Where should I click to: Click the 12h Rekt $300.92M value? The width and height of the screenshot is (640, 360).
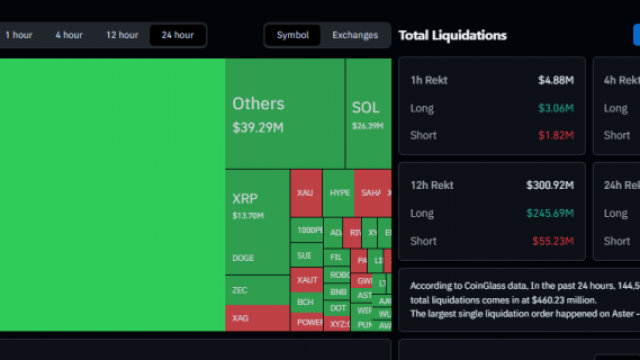pos(550,185)
